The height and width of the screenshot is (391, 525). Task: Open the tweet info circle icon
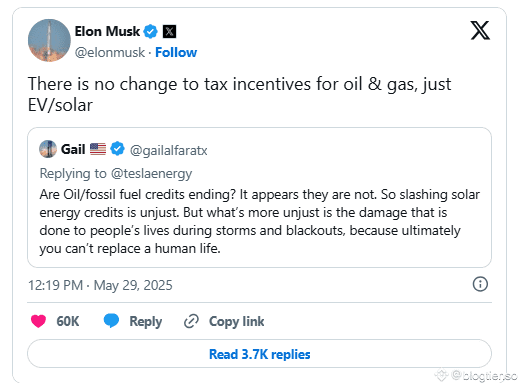pyautogui.click(x=480, y=284)
